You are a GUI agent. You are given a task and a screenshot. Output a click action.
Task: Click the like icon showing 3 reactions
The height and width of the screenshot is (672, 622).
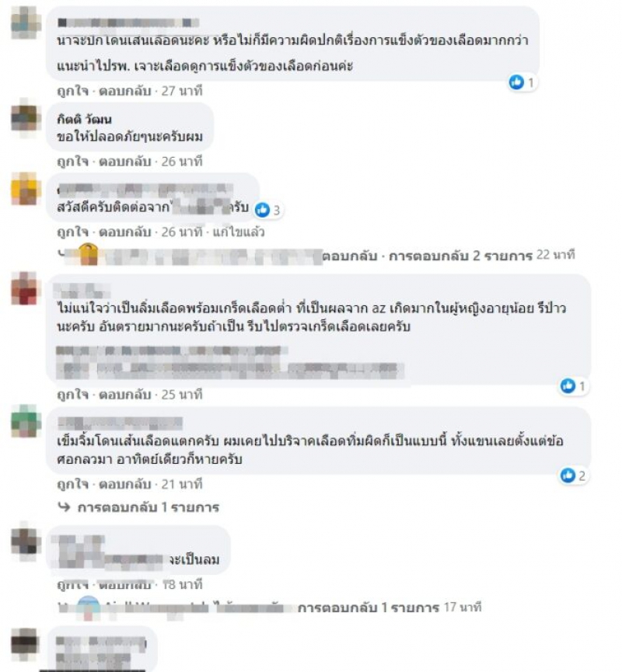pyautogui.click(x=263, y=210)
